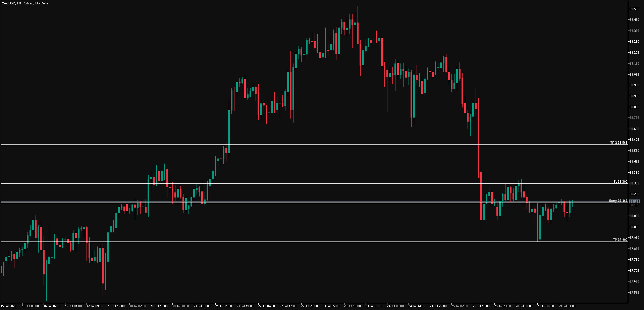Click the time axis to adjust horizontal scale
The height and width of the screenshot is (310, 644).
tap(322, 306)
